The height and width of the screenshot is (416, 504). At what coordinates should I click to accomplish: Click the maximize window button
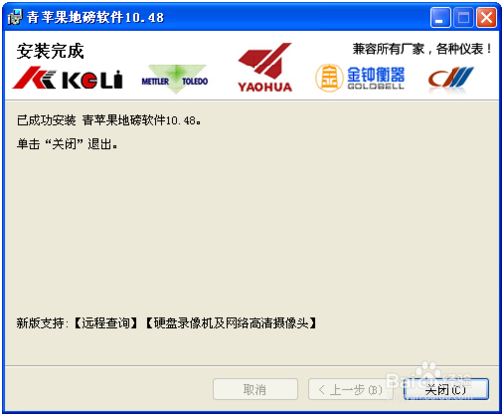[464, 17]
